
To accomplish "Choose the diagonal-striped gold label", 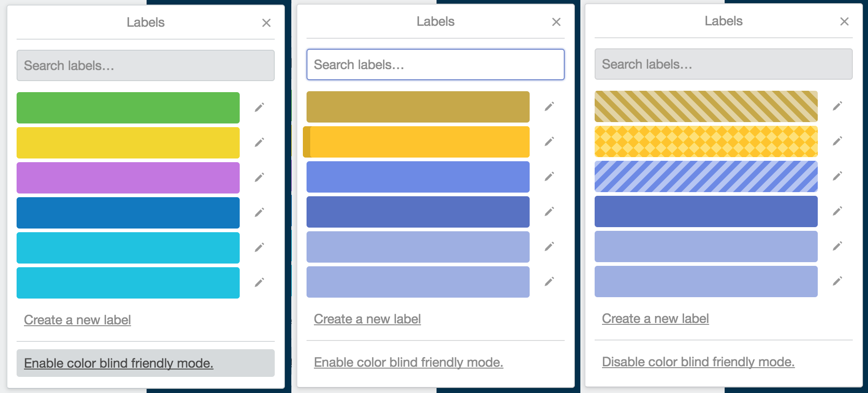I will point(706,106).
